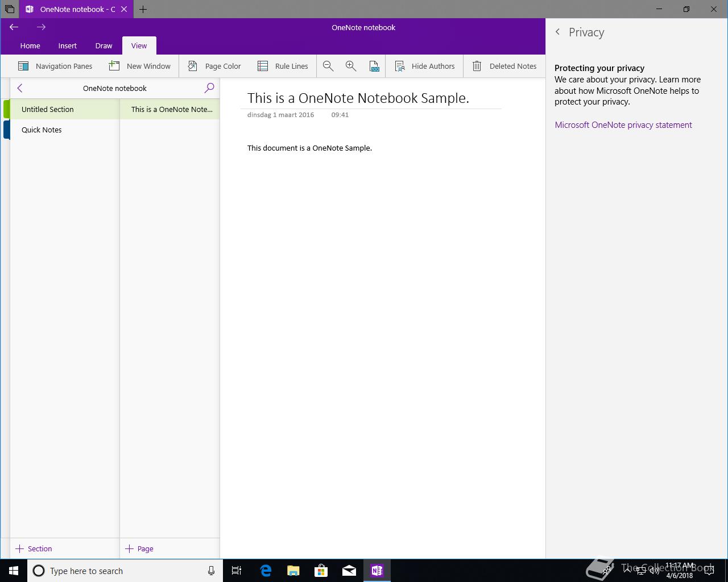Viewport: 728px width, 582px height.
Task: Click the 09:41 page time
Action: click(340, 115)
